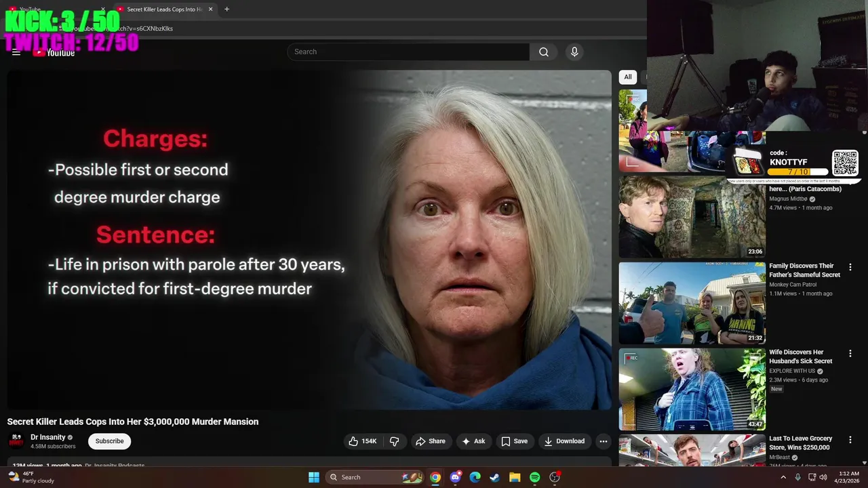The image size is (868, 488).
Task: Close the Secret Killer Leads Cops tab
Action: tap(210, 9)
